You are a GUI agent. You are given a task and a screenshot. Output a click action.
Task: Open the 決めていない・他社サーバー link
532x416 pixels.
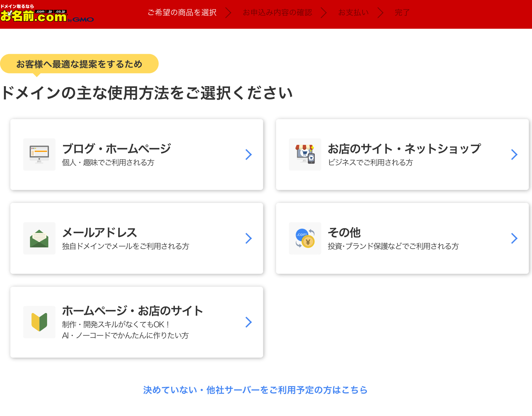[x=255, y=390]
